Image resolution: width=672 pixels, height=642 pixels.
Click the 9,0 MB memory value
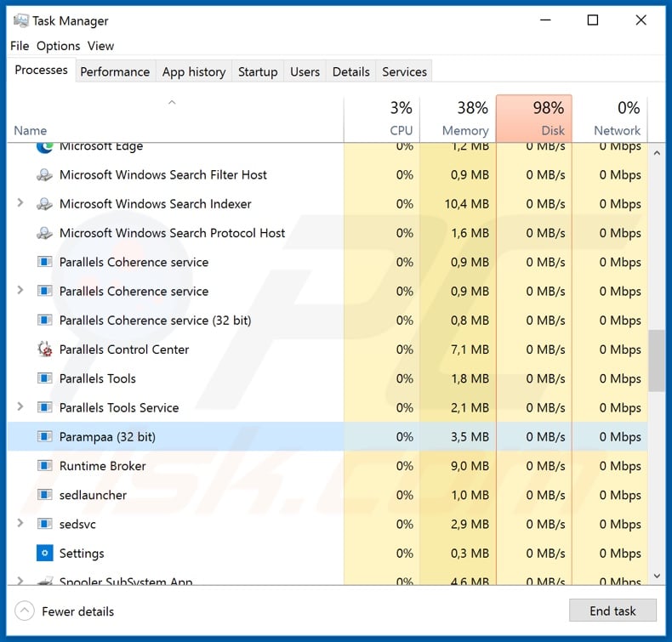click(x=470, y=466)
